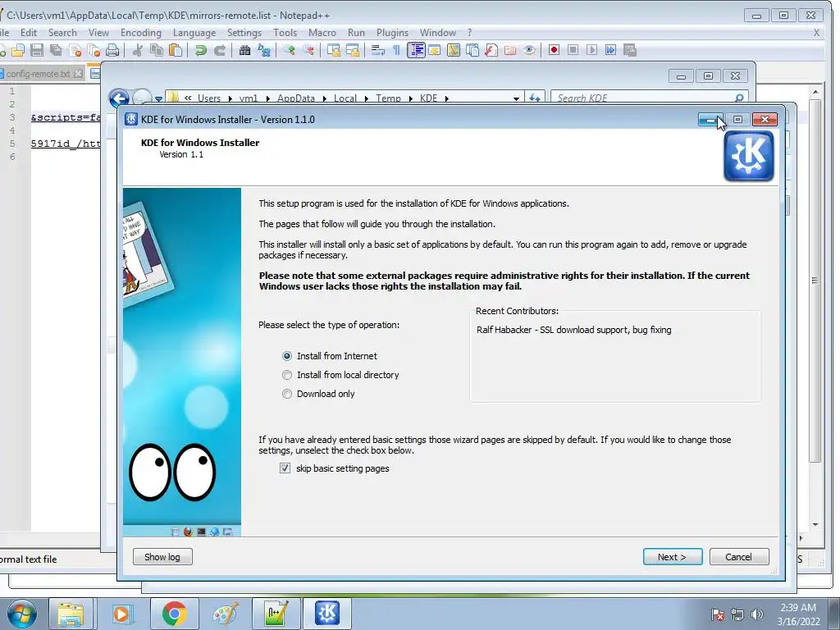
Task: Select Install from Internet radio button
Action: [287, 356]
